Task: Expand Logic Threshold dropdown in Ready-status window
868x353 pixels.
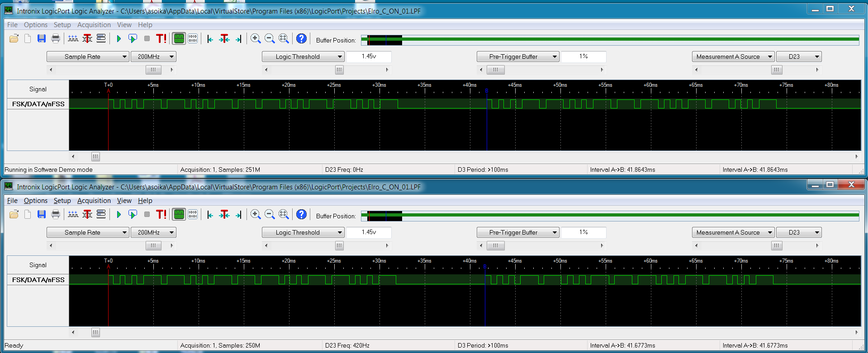Action: point(303,232)
